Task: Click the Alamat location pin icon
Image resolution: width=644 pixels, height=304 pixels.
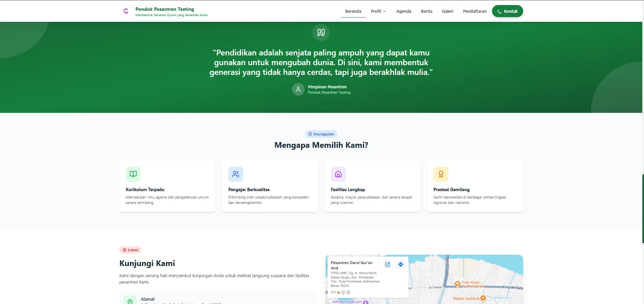Action: click(x=130, y=301)
